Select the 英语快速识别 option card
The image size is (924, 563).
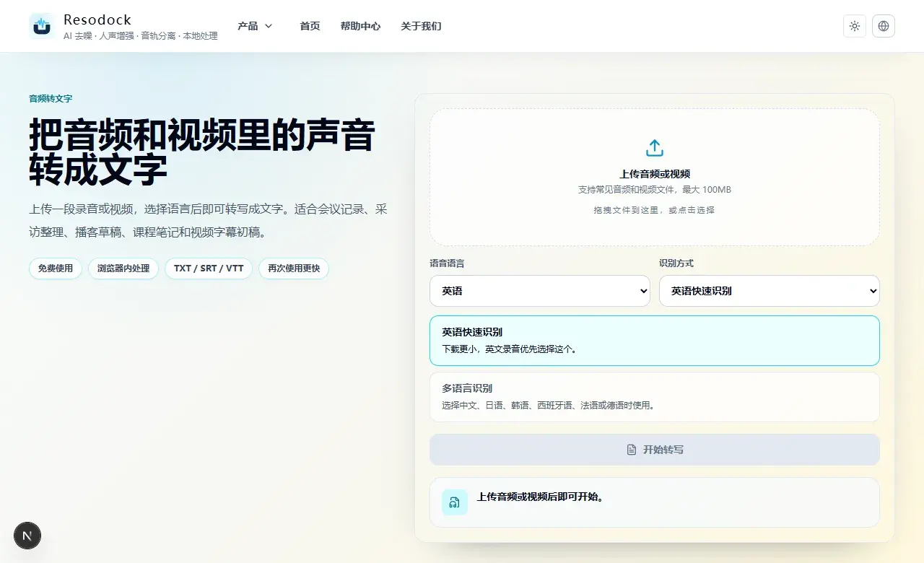point(655,341)
